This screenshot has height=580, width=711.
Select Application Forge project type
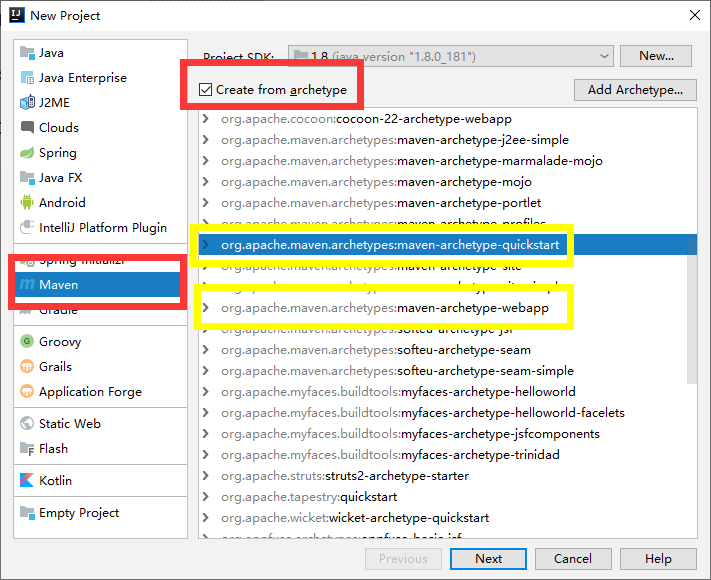pyautogui.click(x=100, y=391)
